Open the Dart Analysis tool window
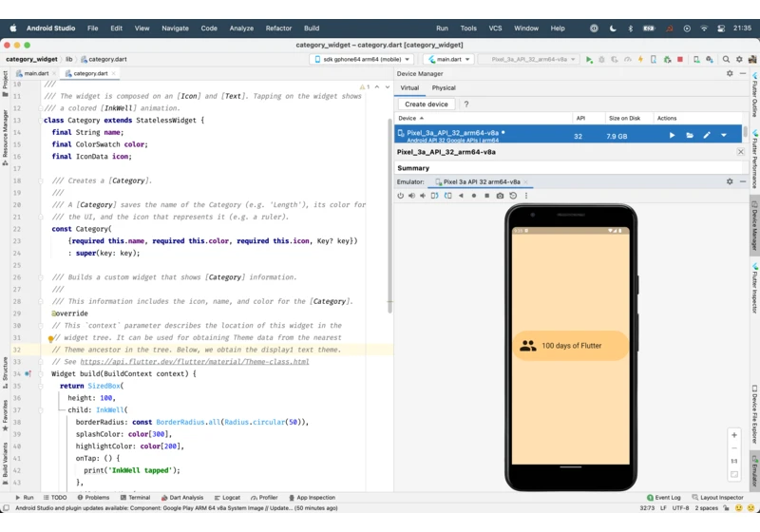Viewport: 760px width, 532px height. coord(182,497)
